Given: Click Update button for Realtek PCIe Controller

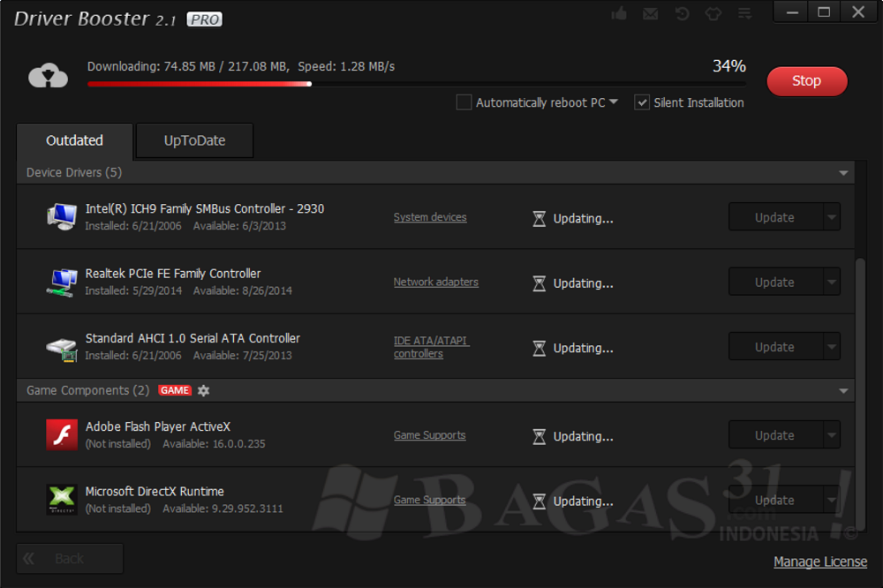Looking at the screenshot, I should click(x=776, y=282).
